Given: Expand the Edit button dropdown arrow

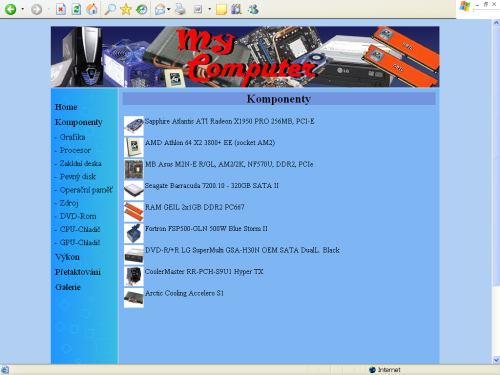Looking at the screenshot, I should 210,9.
